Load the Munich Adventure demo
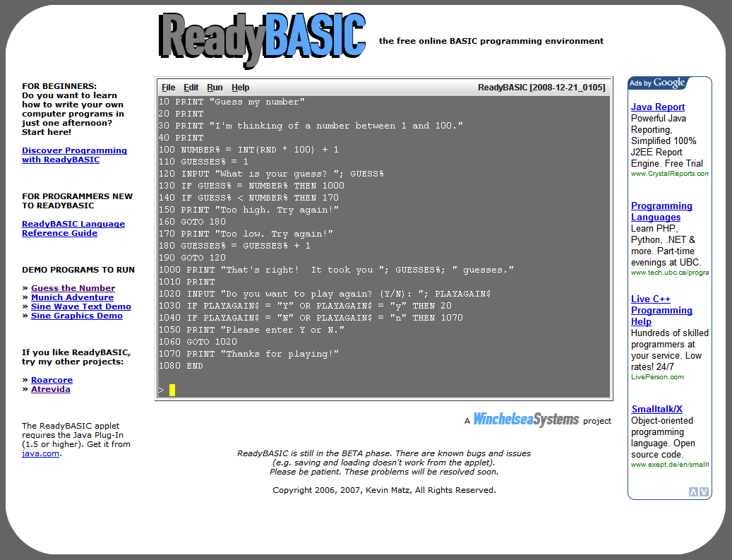Image resolution: width=732 pixels, height=560 pixels. pyautogui.click(x=72, y=297)
